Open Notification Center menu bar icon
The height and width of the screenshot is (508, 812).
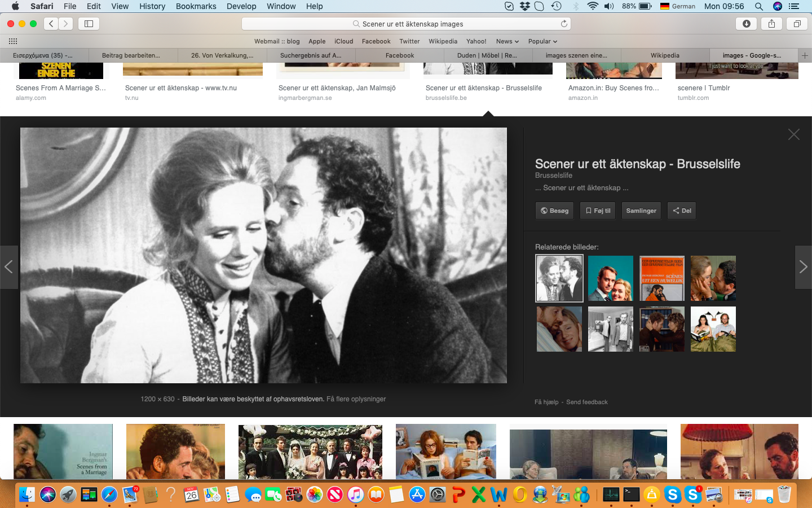(x=795, y=6)
